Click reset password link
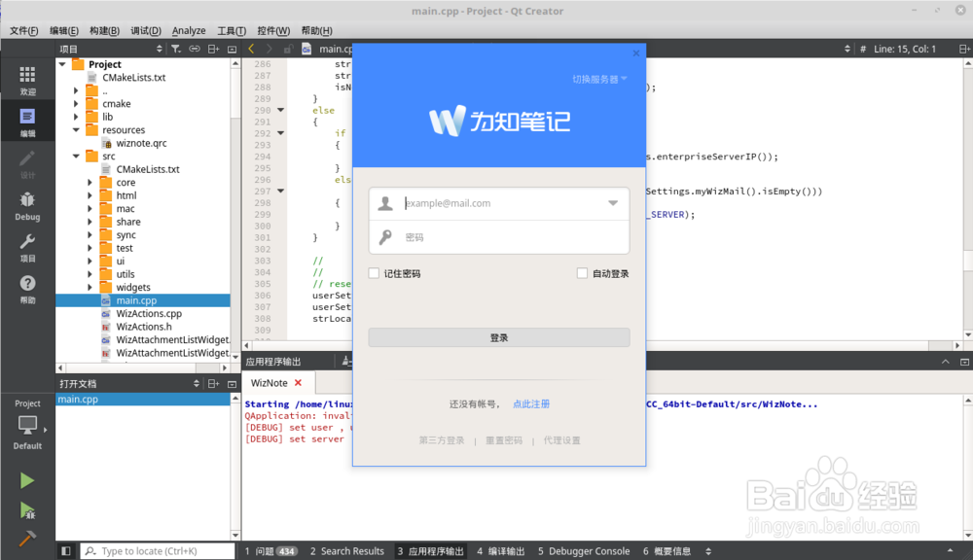 click(504, 440)
